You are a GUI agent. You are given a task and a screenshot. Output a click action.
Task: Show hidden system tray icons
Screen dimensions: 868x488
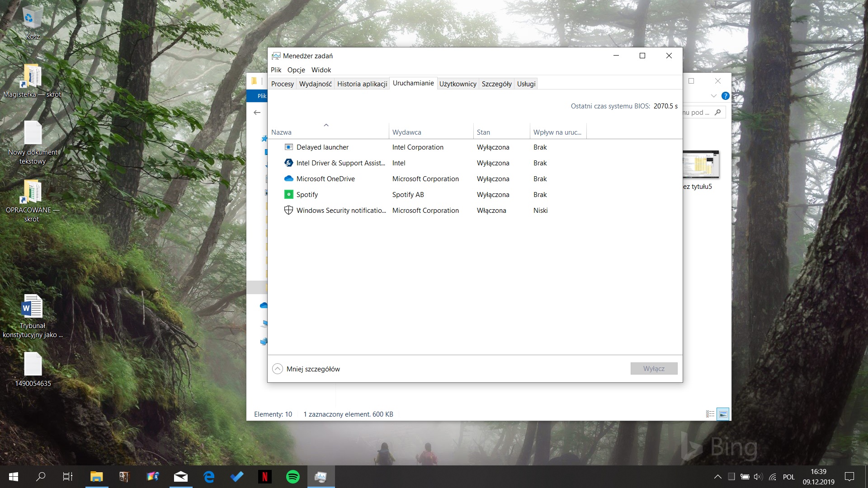pos(717,476)
